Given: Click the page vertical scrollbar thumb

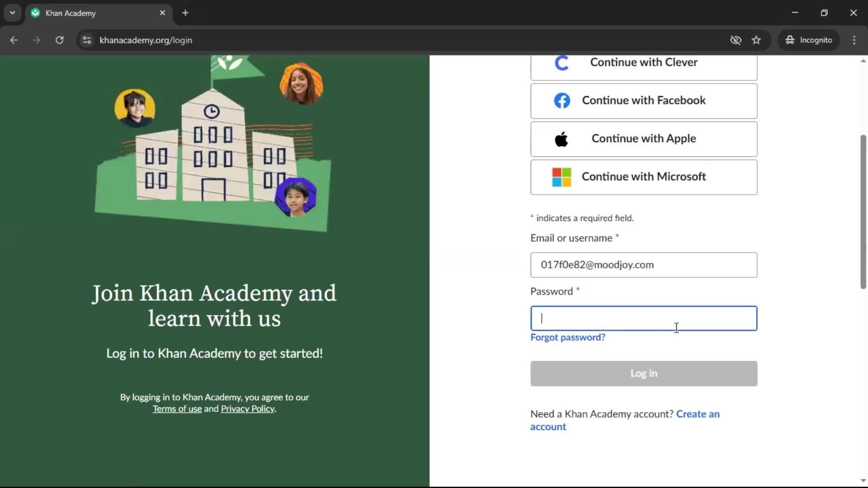Looking at the screenshot, I should [x=863, y=211].
